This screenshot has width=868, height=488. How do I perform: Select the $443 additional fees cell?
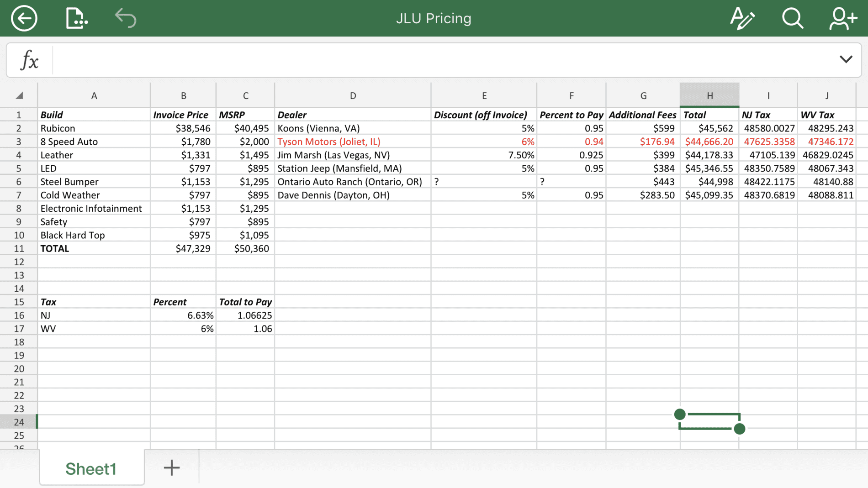pos(643,182)
